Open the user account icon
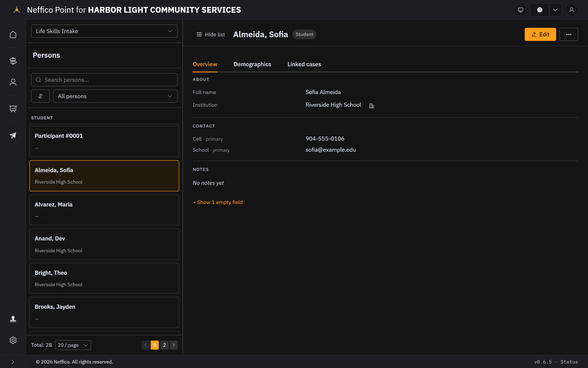The width and height of the screenshot is (588, 368). click(x=571, y=10)
